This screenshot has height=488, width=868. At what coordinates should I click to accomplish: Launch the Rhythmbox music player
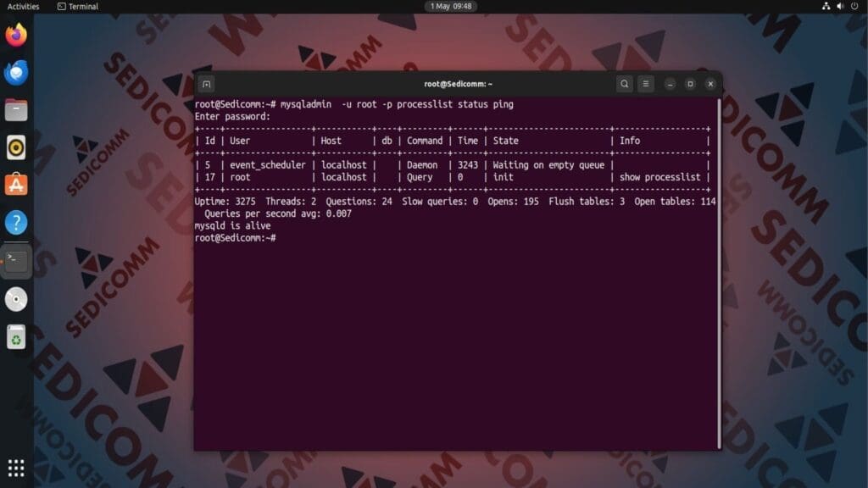pyautogui.click(x=16, y=146)
